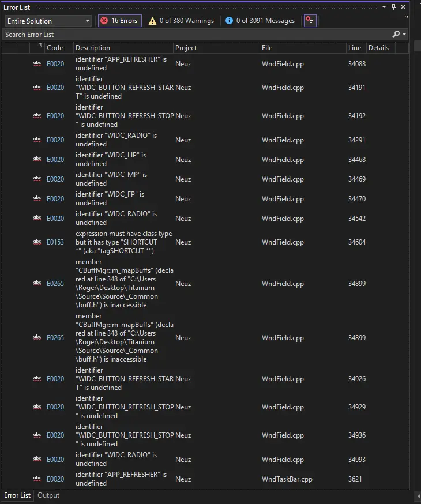
Task: Sort by the Code column header
Action: pyautogui.click(x=59, y=47)
